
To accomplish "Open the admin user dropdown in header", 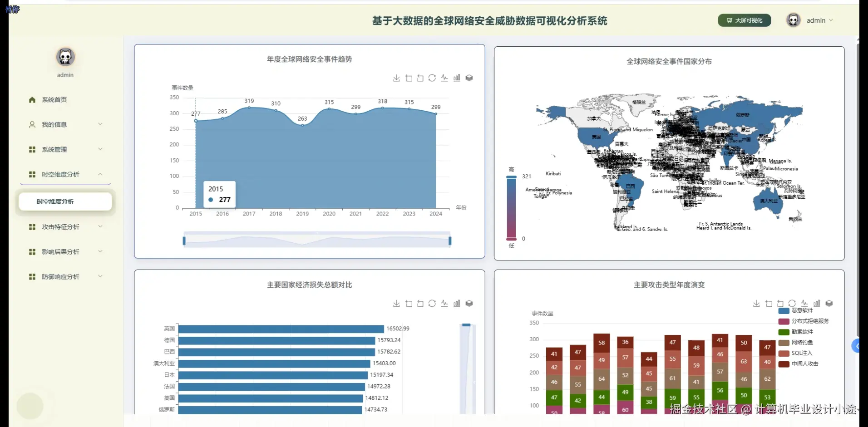I will [x=820, y=20].
